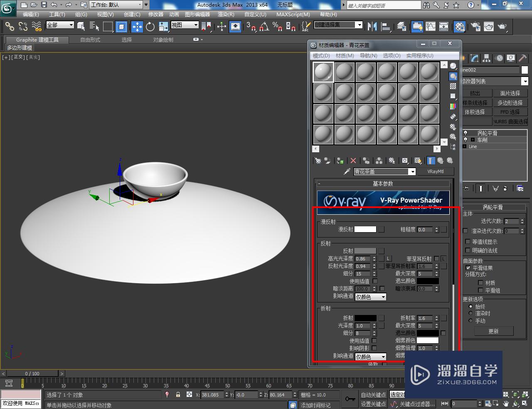Click Get Material icon in editor
This screenshot has width=532, height=409.
318,161
